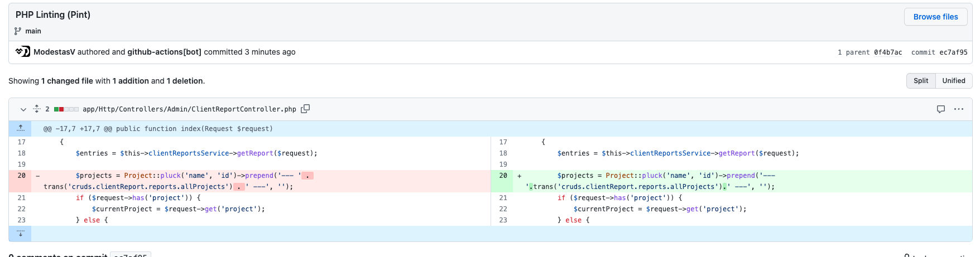Click the diffstat colored squares indicator
The image size is (980, 257).
[66, 109]
